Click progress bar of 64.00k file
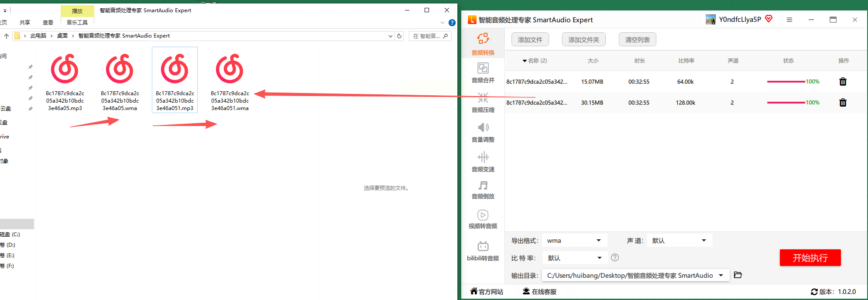This screenshot has width=868, height=300. [786, 82]
